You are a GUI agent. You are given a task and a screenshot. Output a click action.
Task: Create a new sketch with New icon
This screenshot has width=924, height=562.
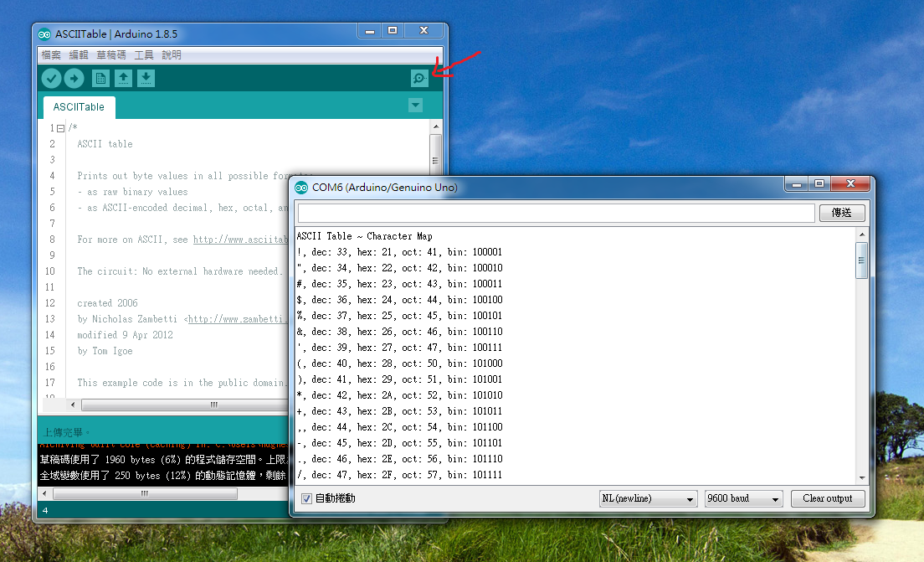100,78
